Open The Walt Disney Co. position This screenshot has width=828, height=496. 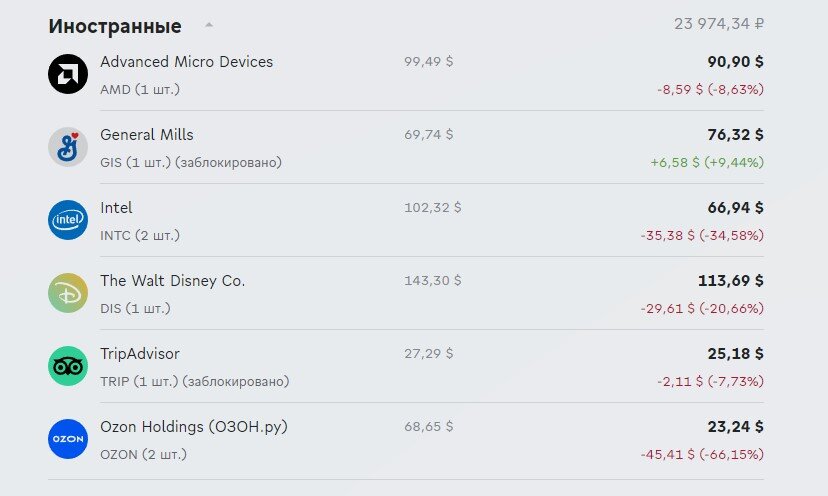coord(173,280)
